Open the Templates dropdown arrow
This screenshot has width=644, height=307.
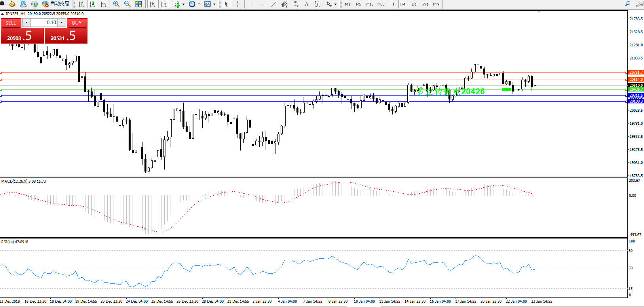point(215,4)
